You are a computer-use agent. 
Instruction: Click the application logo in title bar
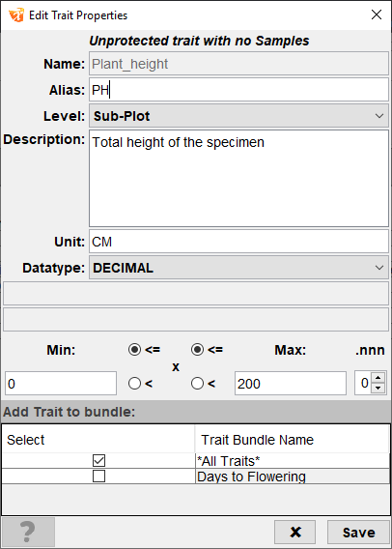(x=16, y=15)
